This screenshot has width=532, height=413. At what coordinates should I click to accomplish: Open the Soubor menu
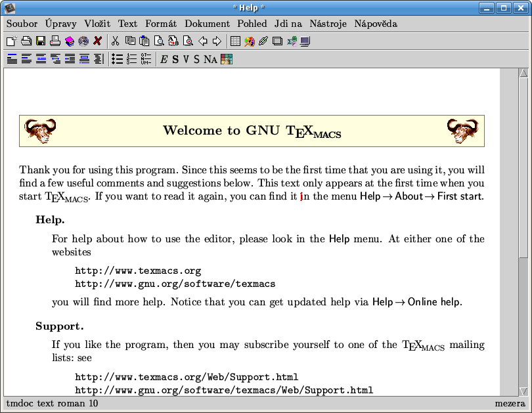coord(22,24)
